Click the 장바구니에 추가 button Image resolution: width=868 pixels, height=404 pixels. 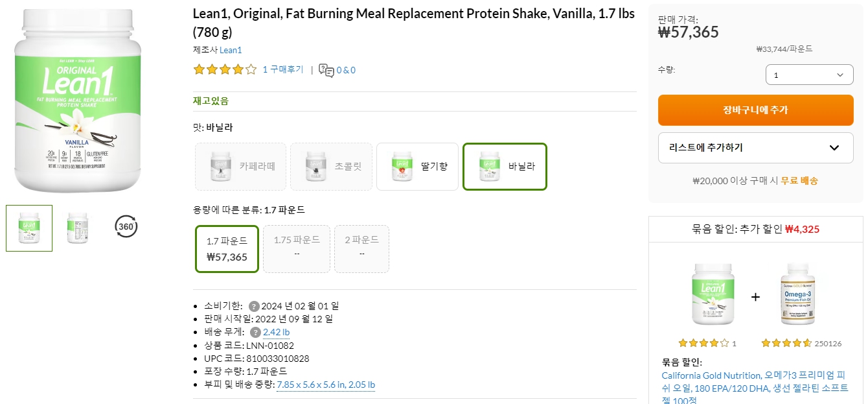coord(755,110)
